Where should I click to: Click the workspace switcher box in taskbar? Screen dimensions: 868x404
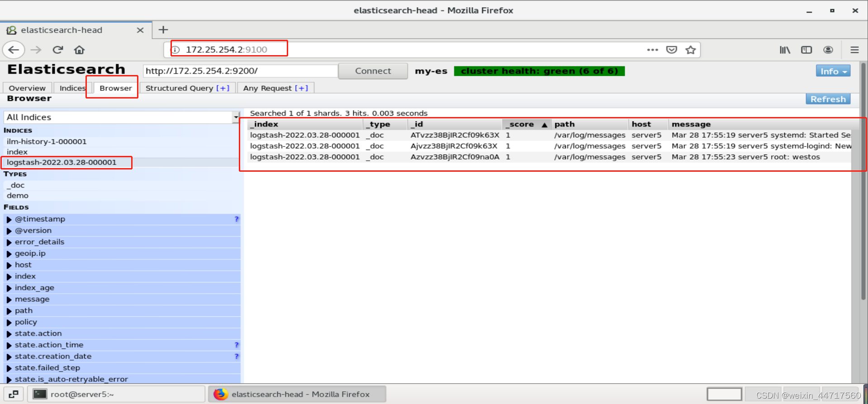pyautogui.click(x=725, y=394)
